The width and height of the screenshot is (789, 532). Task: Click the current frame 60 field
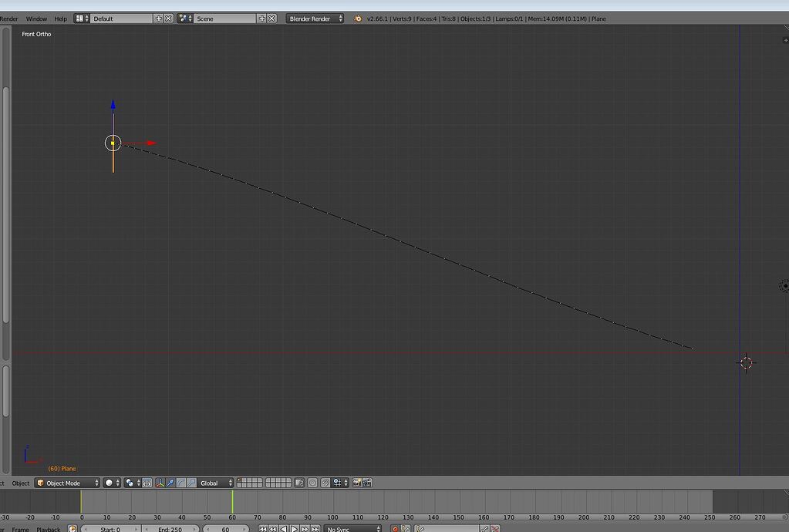[x=226, y=529]
